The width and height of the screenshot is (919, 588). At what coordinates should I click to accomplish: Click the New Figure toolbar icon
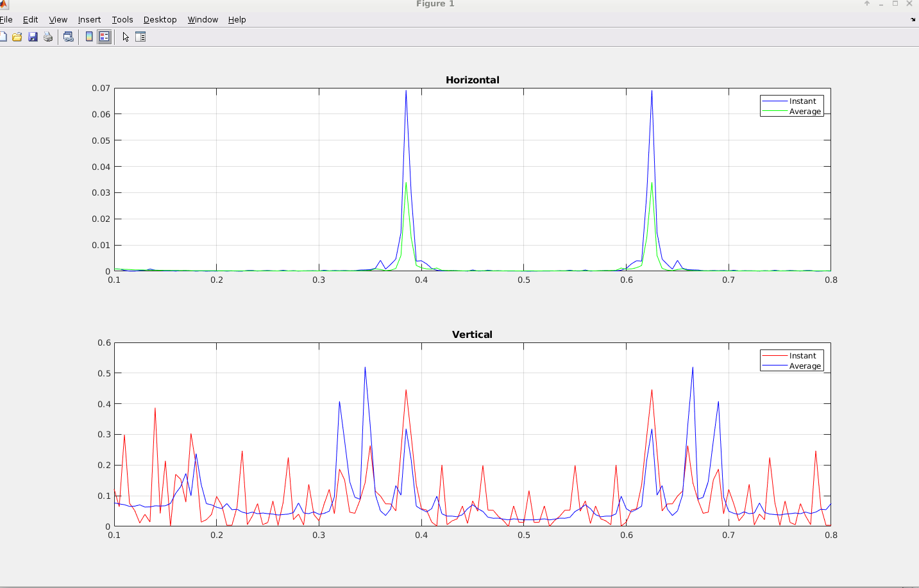(3, 37)
